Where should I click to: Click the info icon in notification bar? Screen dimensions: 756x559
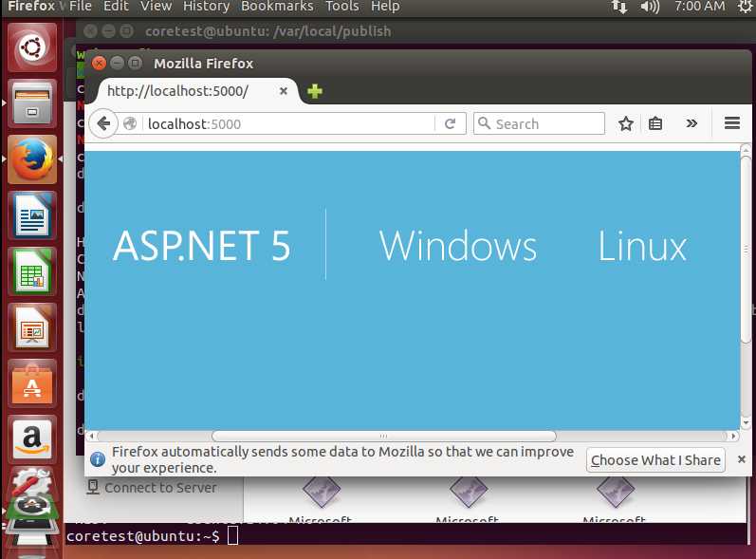tap(98, 459)
